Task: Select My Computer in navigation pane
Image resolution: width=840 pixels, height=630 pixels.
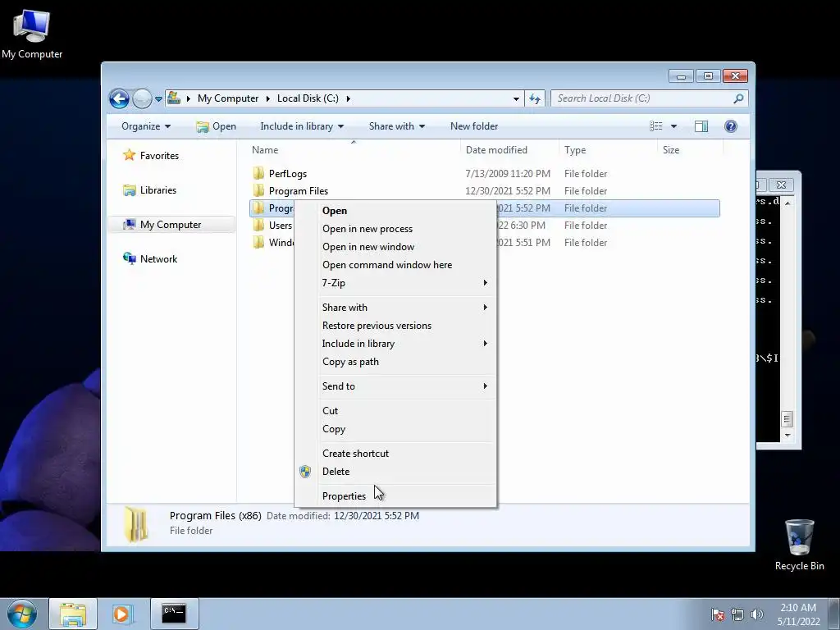Action: click(x=171, y=225)
